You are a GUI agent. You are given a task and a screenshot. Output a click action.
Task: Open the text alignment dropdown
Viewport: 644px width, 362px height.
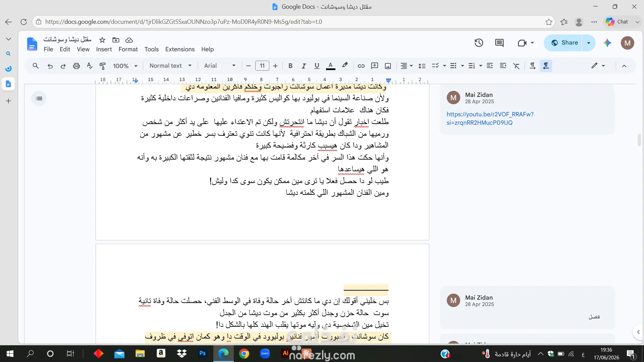[x=407, y=66]
